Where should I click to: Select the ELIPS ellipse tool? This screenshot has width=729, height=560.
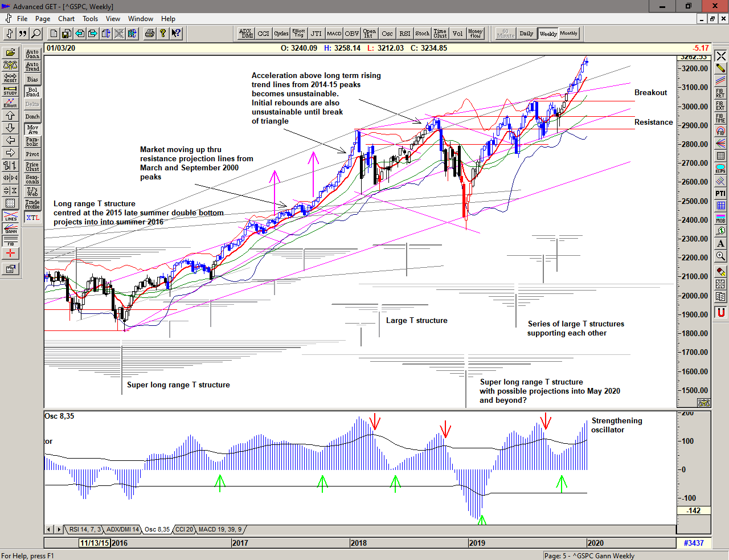pos(720,169)
